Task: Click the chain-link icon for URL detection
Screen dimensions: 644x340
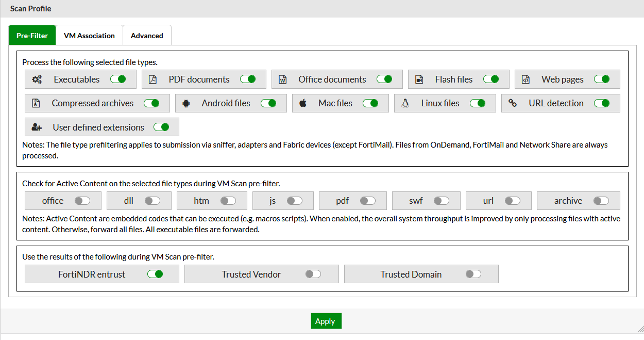Action: pos(513,103)
